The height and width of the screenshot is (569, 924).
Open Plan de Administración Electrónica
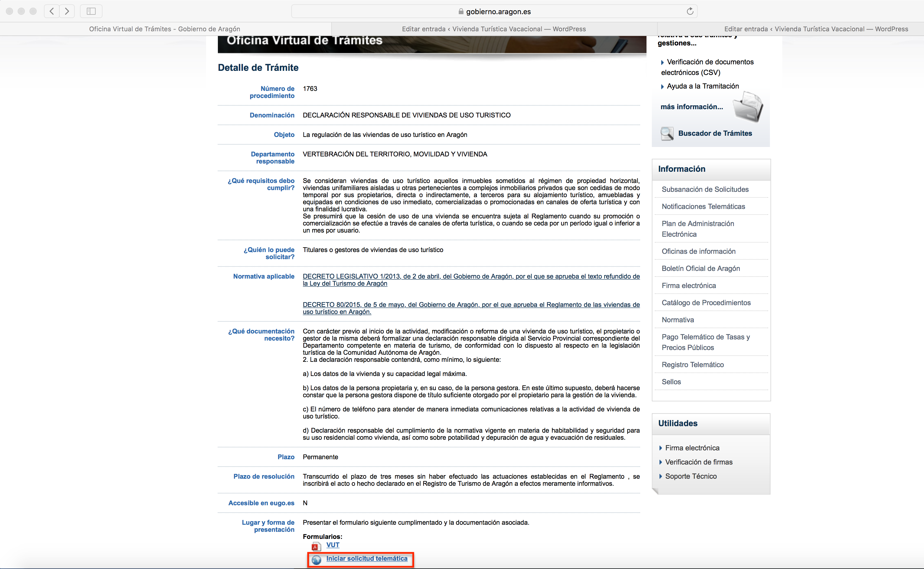pyautogui.click(x=698, y=229)
